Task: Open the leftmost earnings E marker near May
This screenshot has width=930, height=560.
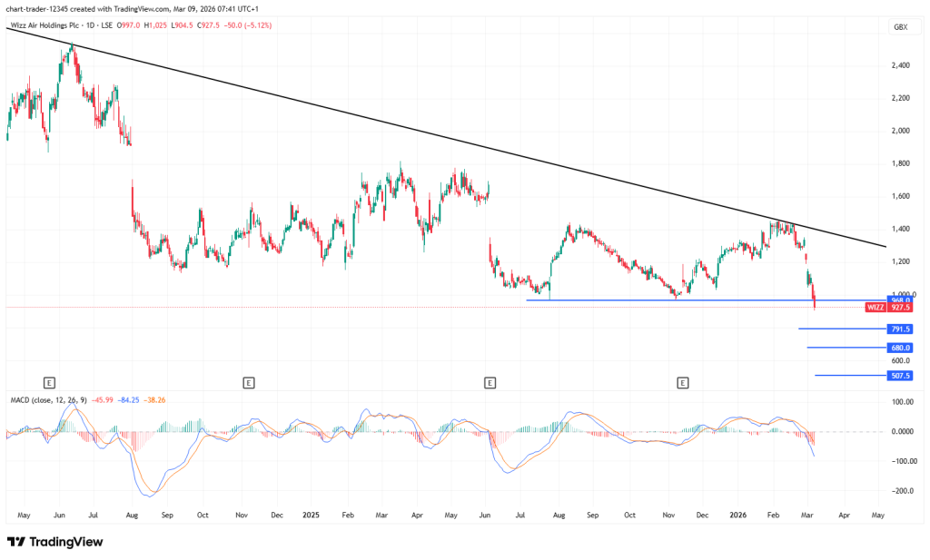Action: [49, 383]
